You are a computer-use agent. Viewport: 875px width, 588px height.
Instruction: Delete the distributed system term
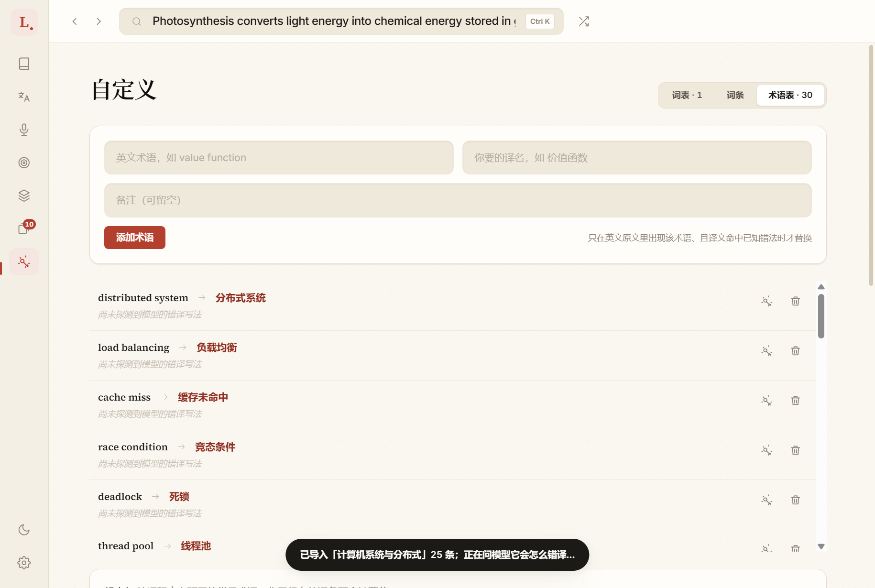click(x=796, y=301)
